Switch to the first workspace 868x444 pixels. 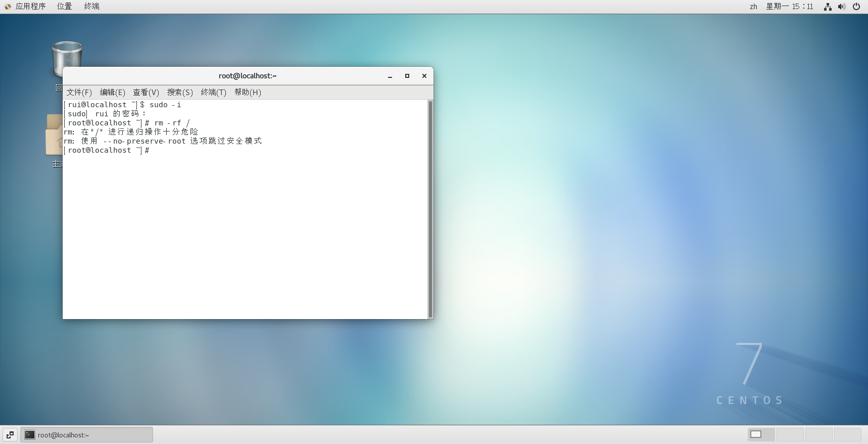761,434
